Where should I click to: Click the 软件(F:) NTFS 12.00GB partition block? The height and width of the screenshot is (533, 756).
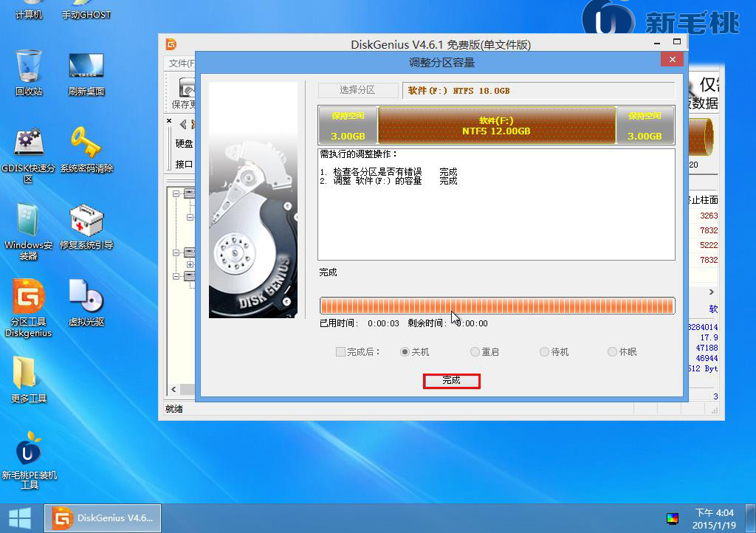tap(497, 125)
